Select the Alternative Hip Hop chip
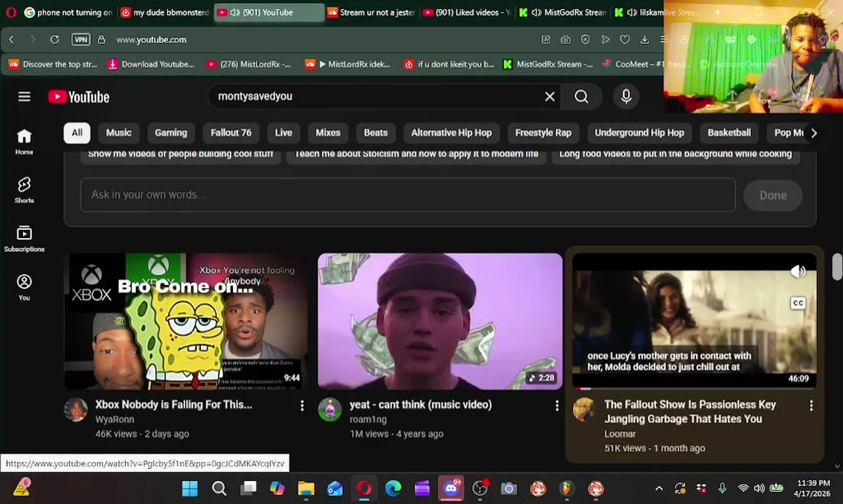Viewport: 843px width, 504px height. coord(452,132)
